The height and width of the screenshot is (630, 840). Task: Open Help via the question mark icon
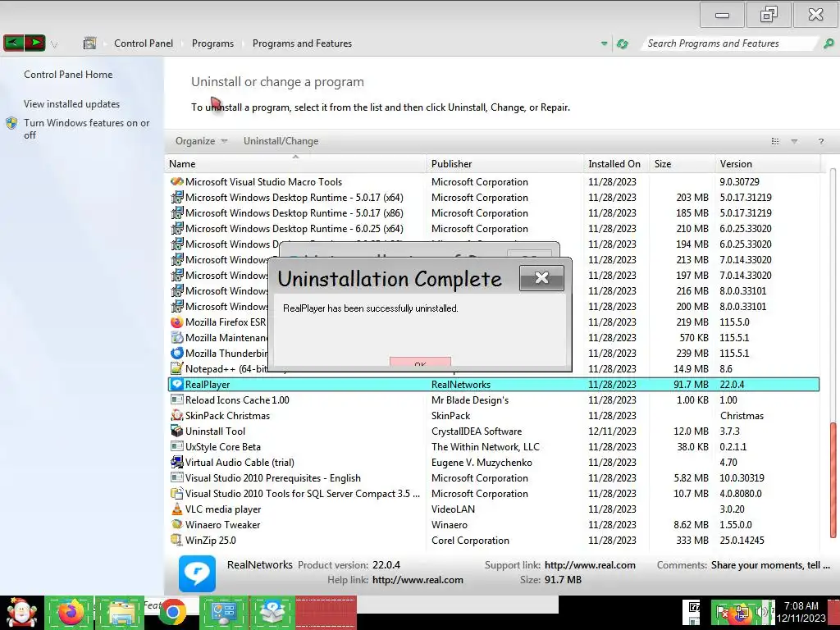820,141
